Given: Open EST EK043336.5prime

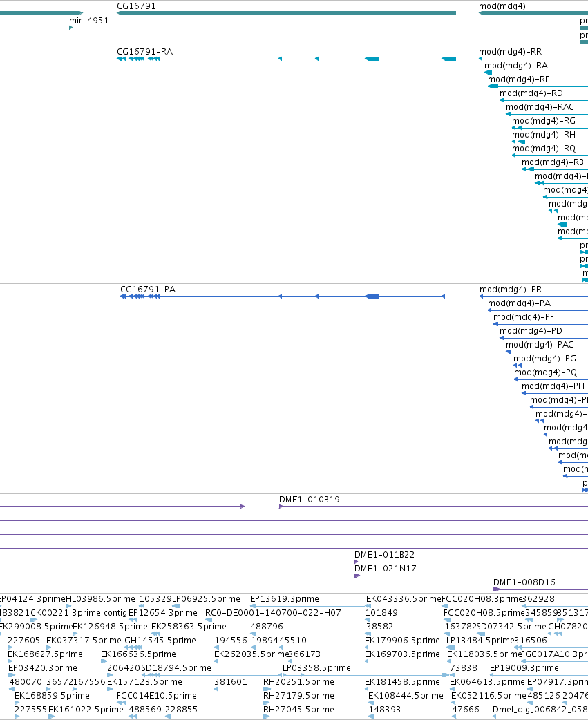Looking at the screenshot, I should tap(404, 599).
